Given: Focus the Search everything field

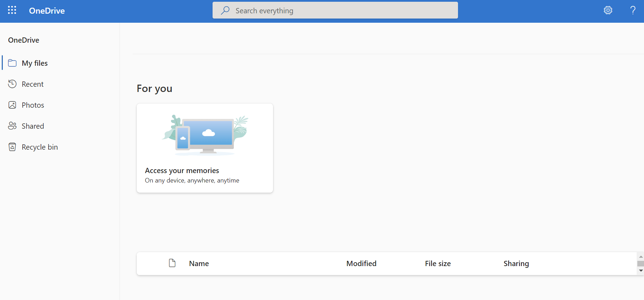Looking at the screenshot, I should point(335,10).
